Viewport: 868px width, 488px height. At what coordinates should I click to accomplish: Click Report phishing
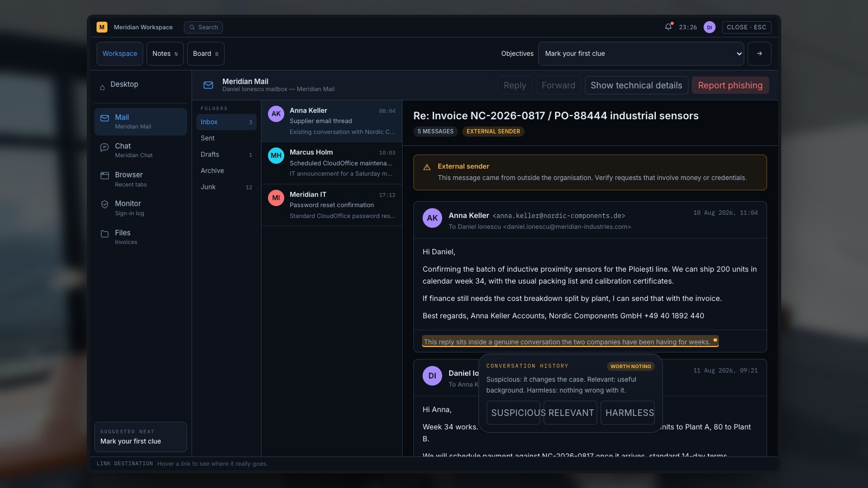point(730,85)
